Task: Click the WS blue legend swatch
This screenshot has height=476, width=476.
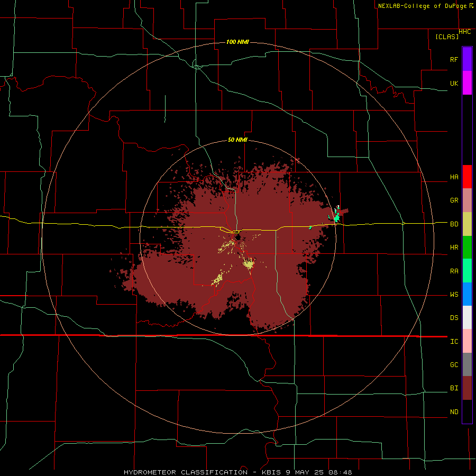Action: coord(467,294)
